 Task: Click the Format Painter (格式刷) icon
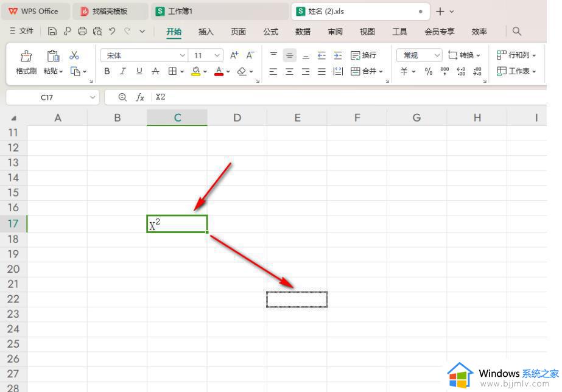point(26,56)
